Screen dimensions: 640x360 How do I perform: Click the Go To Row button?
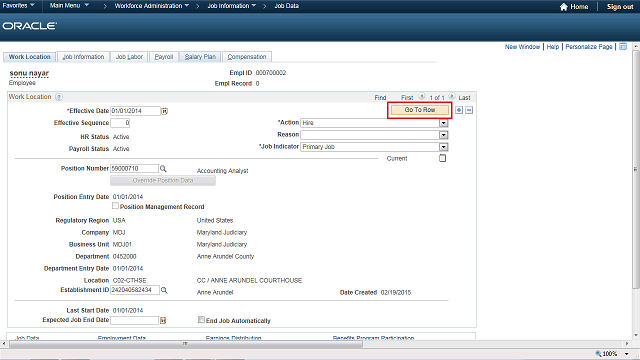coord(420,110)
